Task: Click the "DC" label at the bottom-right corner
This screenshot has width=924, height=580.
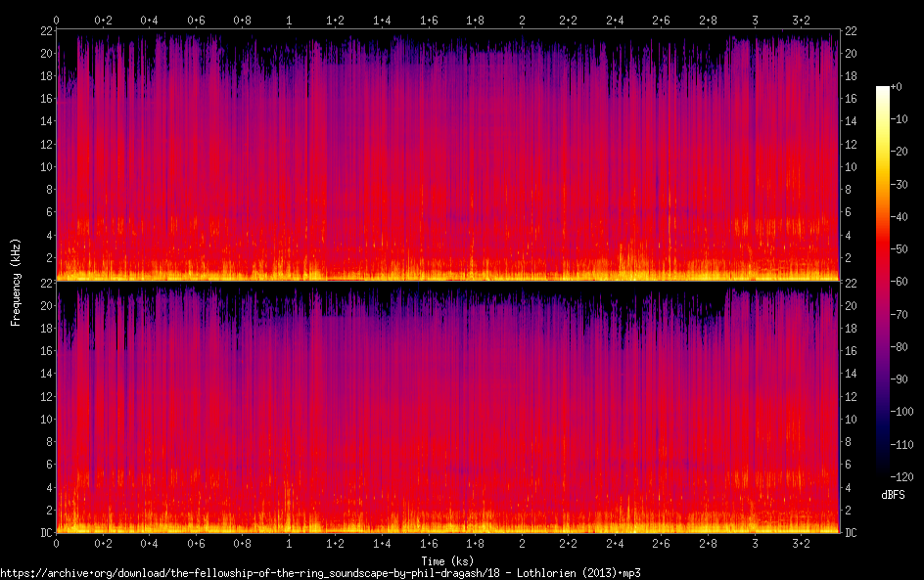Action: click(x=852, y=533)
